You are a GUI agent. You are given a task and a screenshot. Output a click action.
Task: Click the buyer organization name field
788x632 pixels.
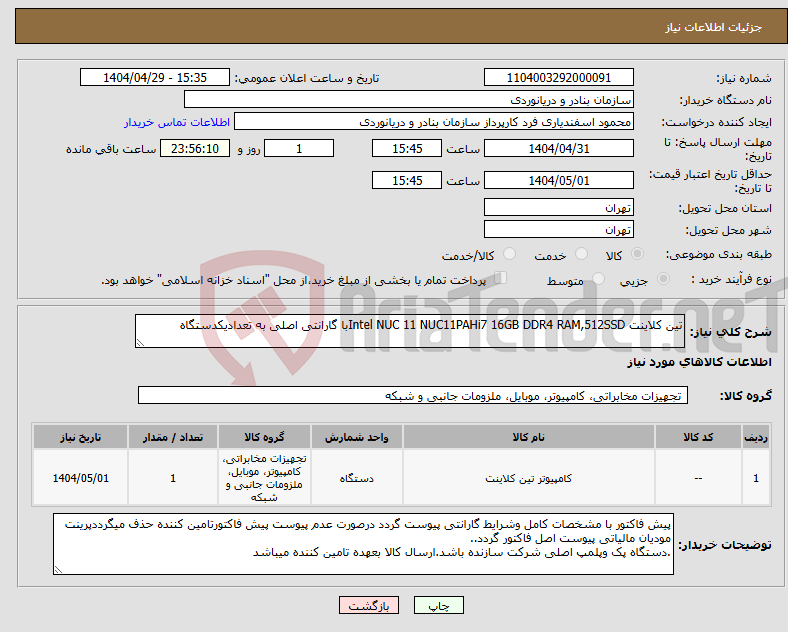tap(409, 99)
